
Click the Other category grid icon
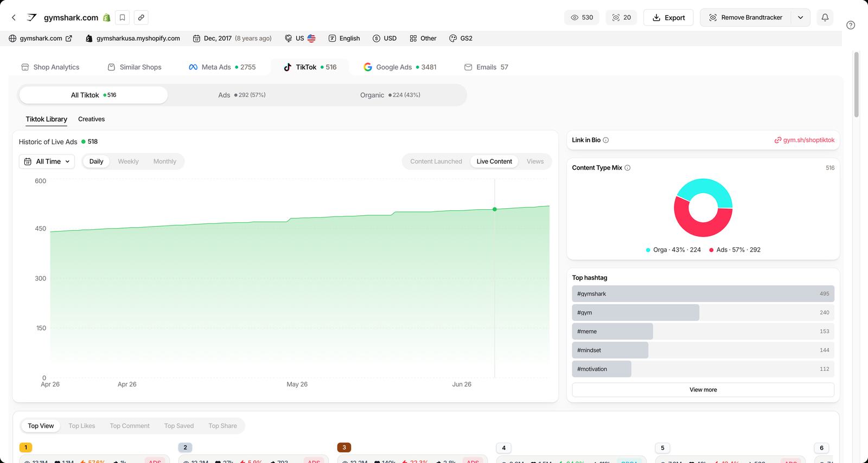coord(413,38)
